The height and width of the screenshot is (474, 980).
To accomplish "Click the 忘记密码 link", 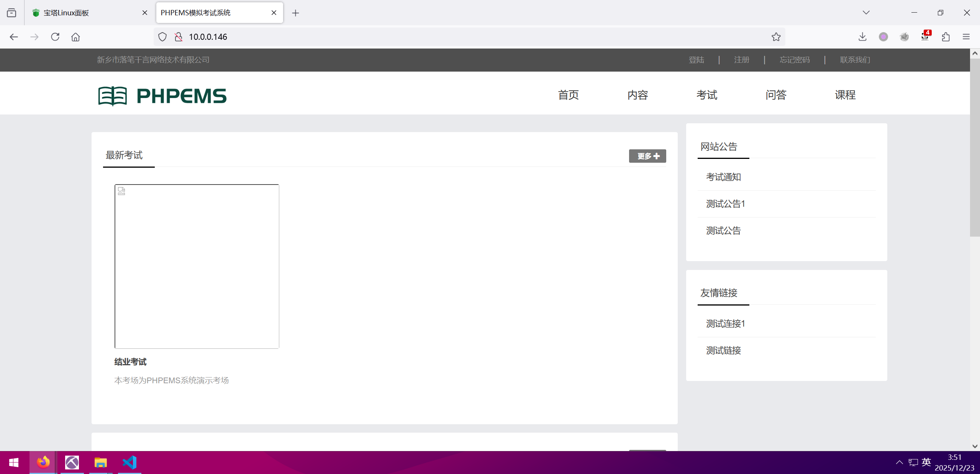I will pyautogui.click(x=795, y=60).
